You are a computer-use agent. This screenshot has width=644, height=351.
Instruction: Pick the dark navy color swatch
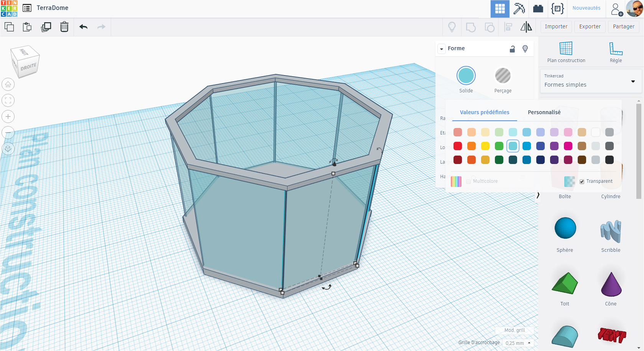(x=540, y=160)
